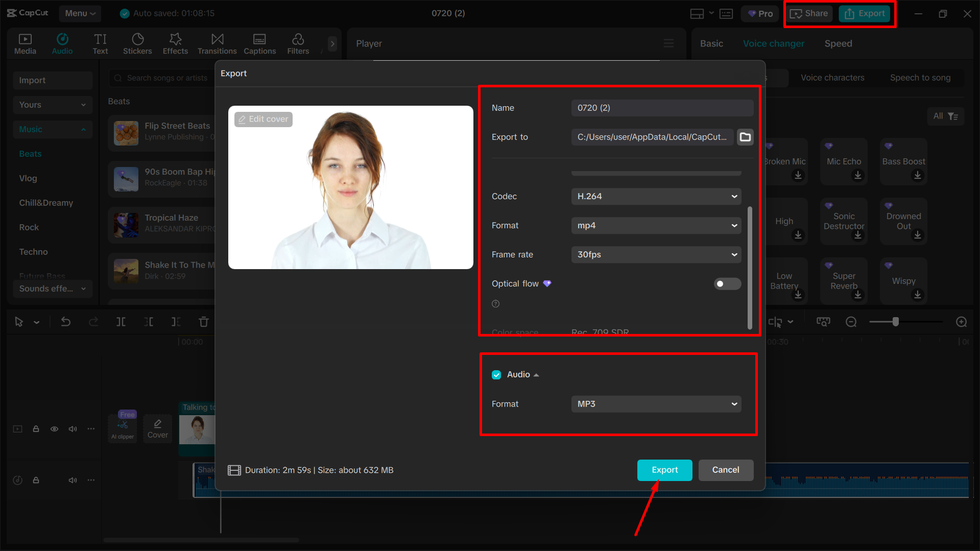Click the delete icon in the timeline toolbar

tap(203, 322)
